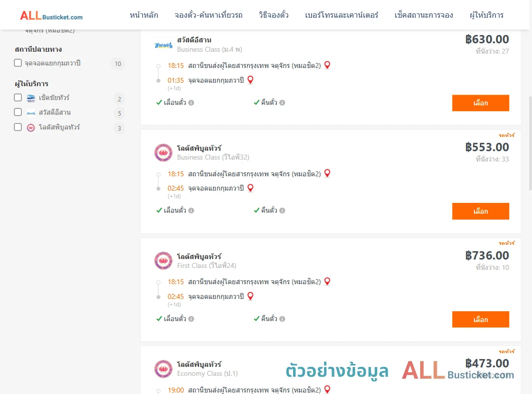Viewport: 532px width, 394px height.
Task: Click the Business Class (วีไอพี32) label
Action: click(x=213, y=158)
